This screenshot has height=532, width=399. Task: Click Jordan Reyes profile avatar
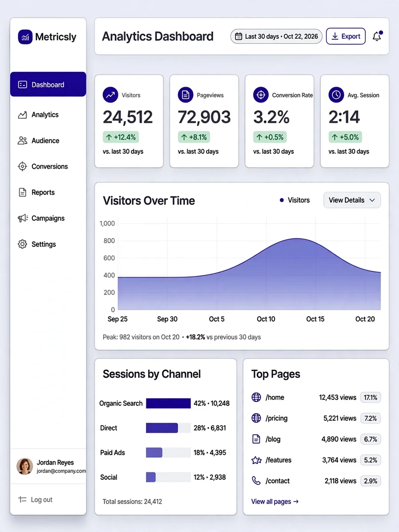[x=25, y=466]
